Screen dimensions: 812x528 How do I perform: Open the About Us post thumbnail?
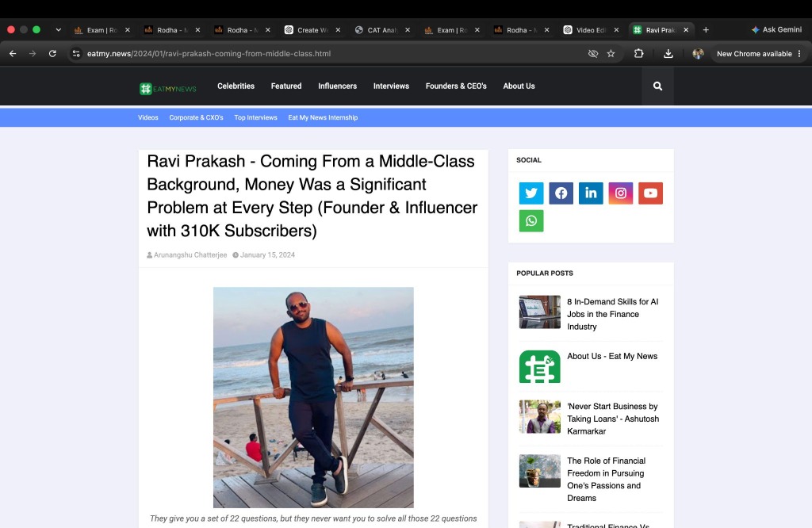point(539,366)
